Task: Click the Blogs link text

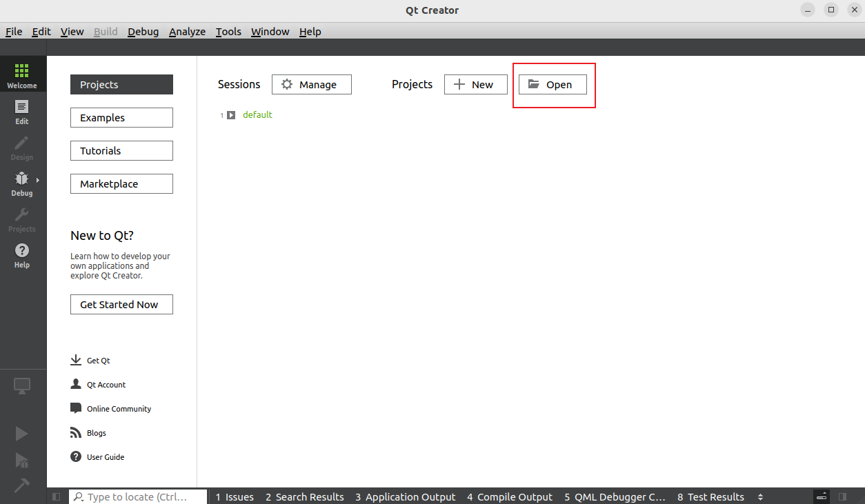Action: click(97, 433)
